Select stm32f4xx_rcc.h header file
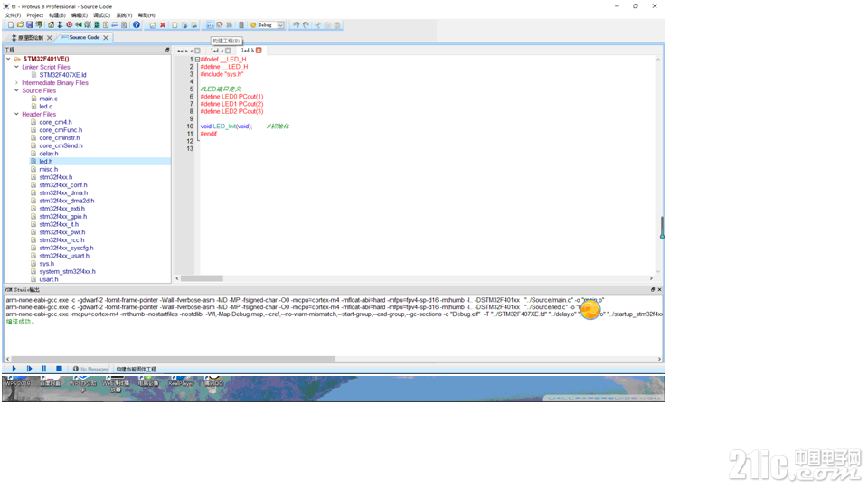This screenshot has height=488, width=868. click(61, 240)
